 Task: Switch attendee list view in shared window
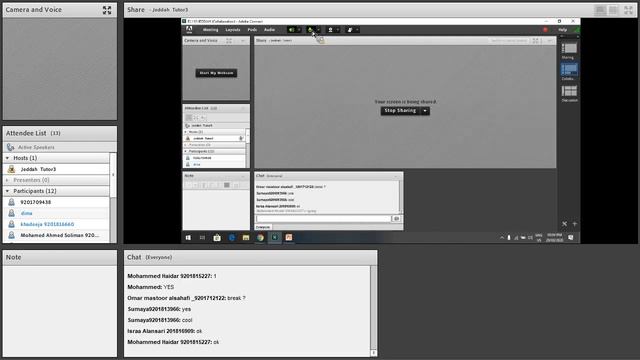pyautogui.click(x=189, y=118)
